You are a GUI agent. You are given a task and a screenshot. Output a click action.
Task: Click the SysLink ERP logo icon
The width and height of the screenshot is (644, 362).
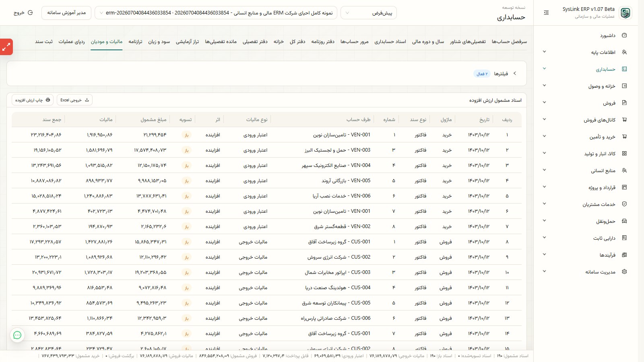point(625,13)
